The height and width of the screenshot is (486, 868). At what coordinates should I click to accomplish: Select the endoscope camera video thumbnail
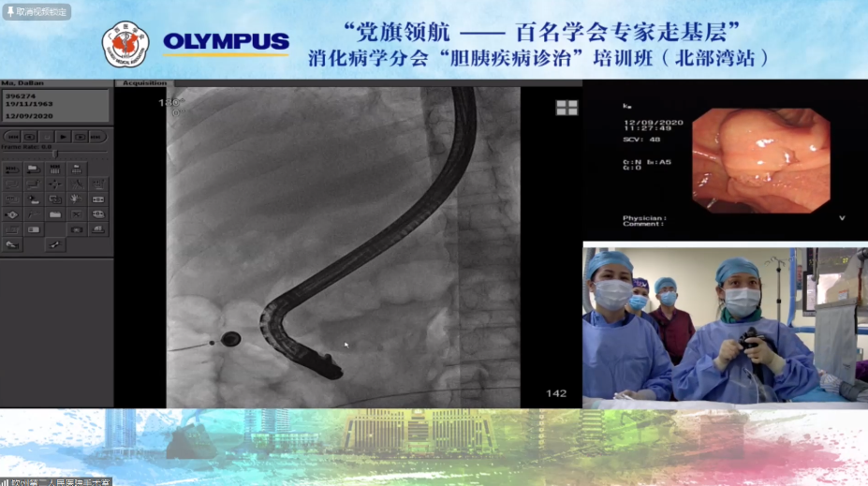[760, 160]
